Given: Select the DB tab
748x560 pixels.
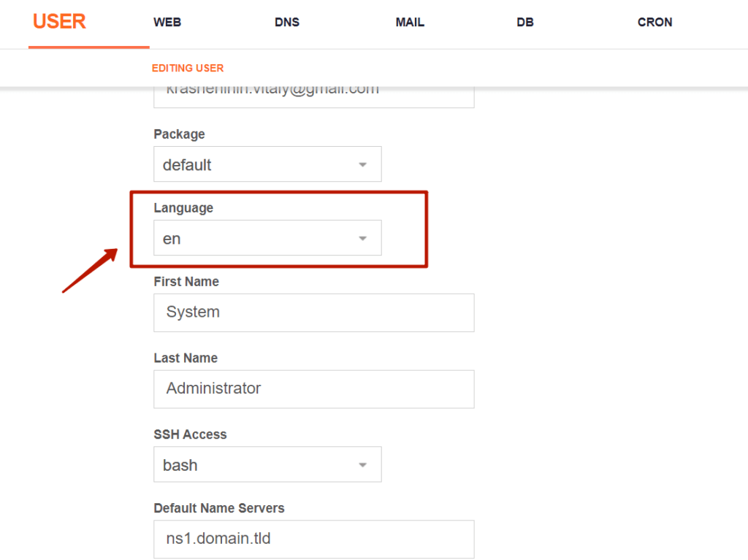Looking at the screenshot, I should 525,23.
